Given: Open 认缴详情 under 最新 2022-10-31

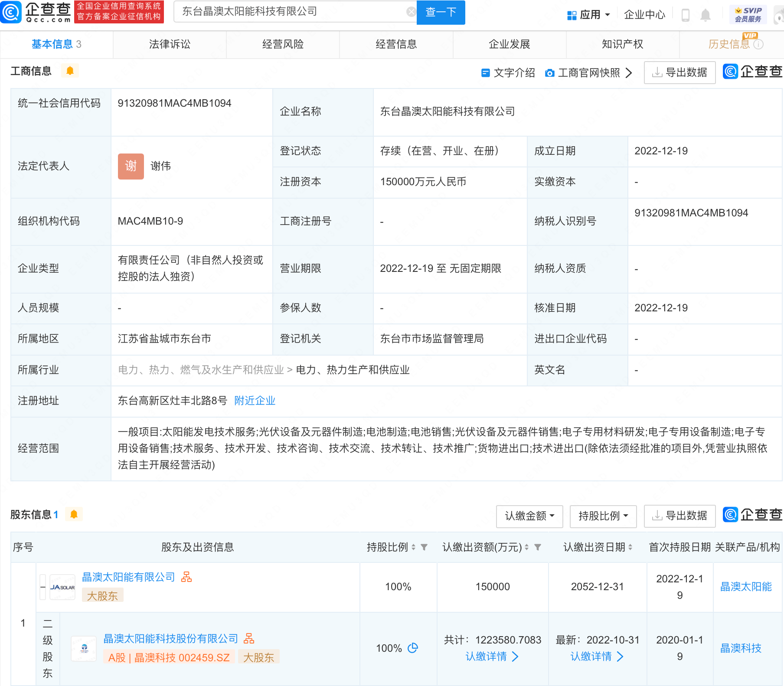Looking at the screenshot, I should point(597,657).
